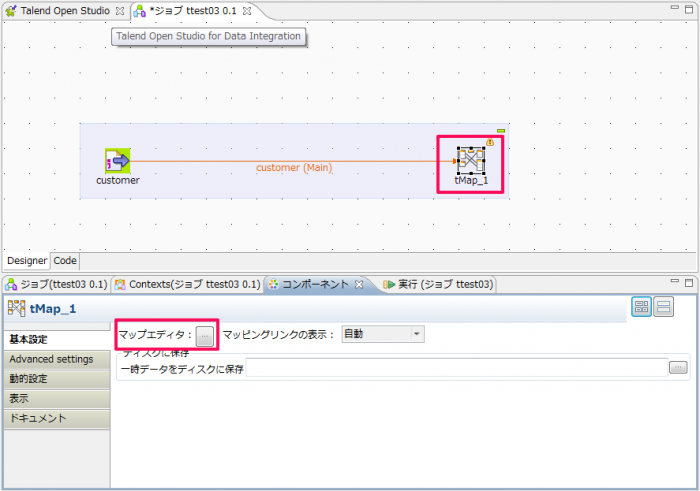Close the ジョブ ttest03 0.1 editor tab

pyautogui.click(x=246, y=11)
